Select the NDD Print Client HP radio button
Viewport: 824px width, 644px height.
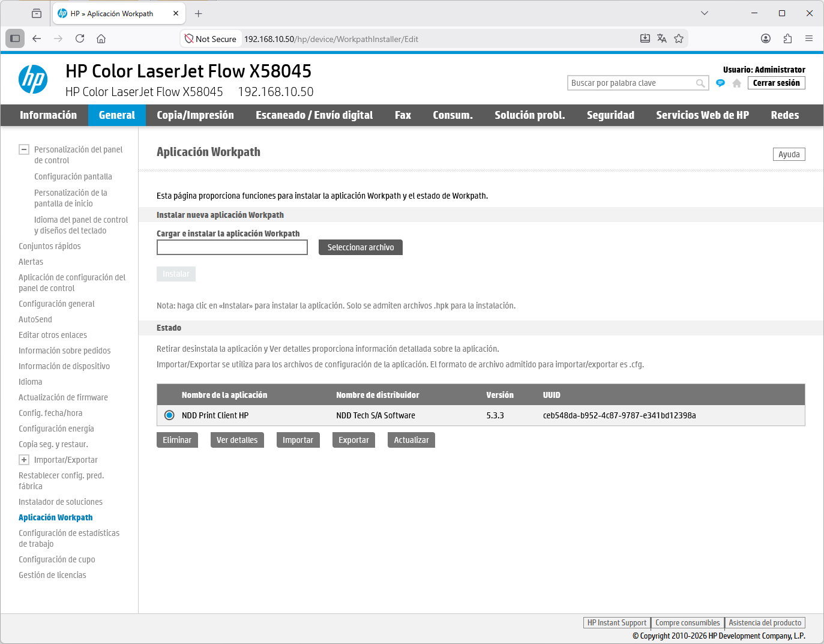(169, 415)
